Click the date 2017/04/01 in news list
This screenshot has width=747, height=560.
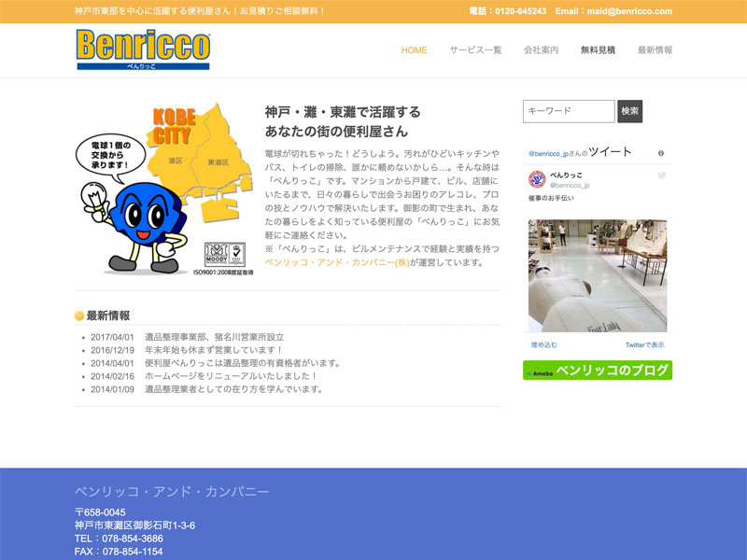tap(112, 337)
